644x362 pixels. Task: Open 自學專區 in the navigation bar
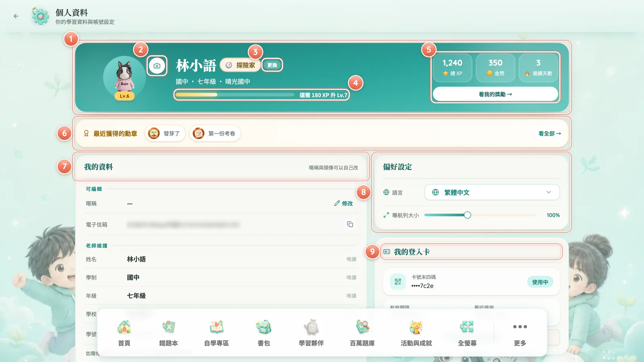[217, 333]
